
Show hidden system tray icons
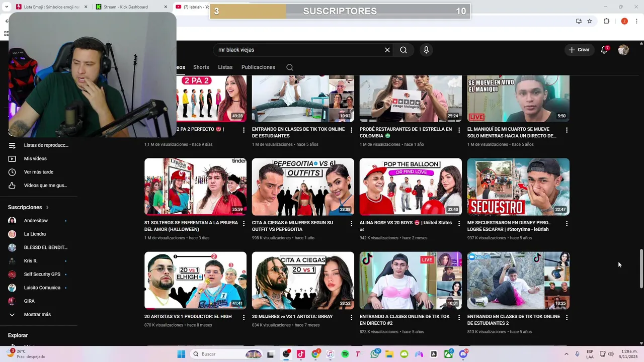(x=567, y=354)
